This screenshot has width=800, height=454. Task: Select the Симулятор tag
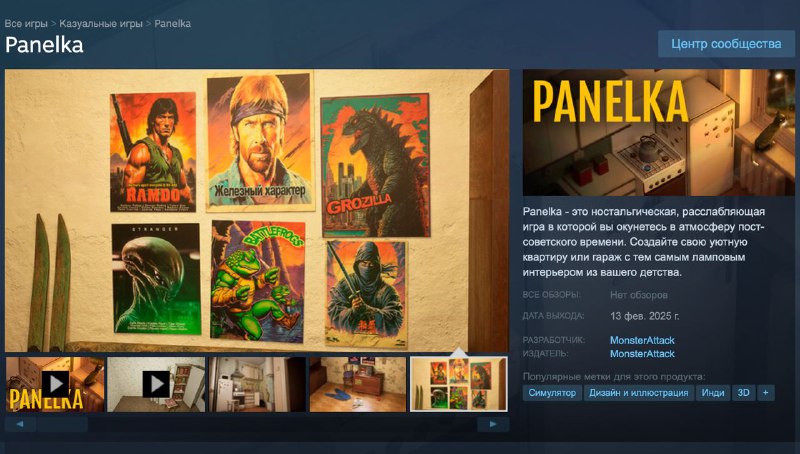(x=552, y=393)
